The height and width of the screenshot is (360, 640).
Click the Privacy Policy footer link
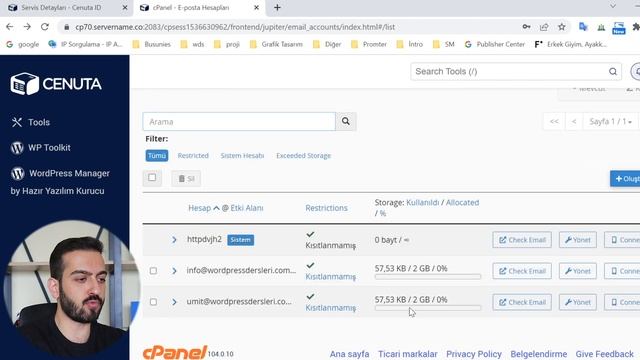[474, 354]
